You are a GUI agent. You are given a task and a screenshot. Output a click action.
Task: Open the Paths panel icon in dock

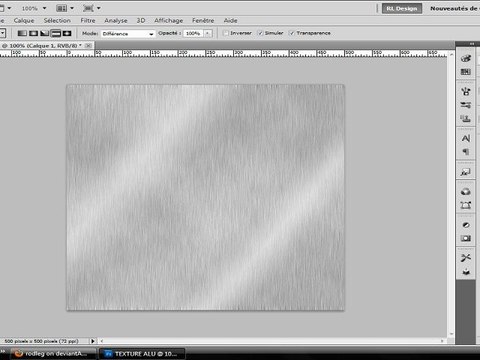pyautogui.click(x=466, y=205)
